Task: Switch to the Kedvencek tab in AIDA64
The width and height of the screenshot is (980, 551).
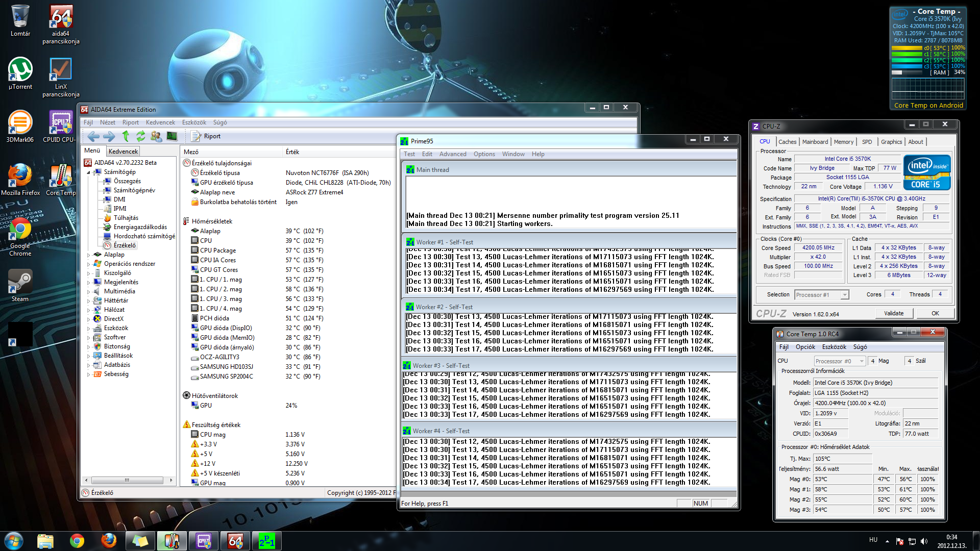Action: pos(123,152)
